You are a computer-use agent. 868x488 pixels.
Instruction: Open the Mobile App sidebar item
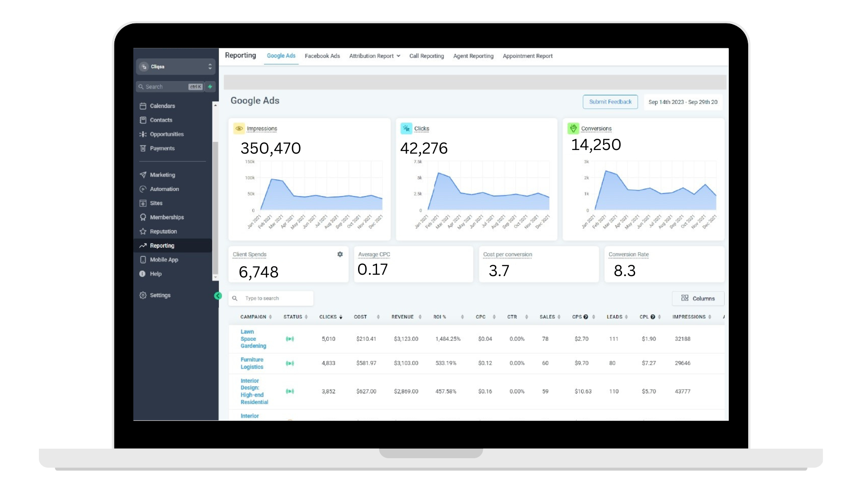[x=164, y=260]
